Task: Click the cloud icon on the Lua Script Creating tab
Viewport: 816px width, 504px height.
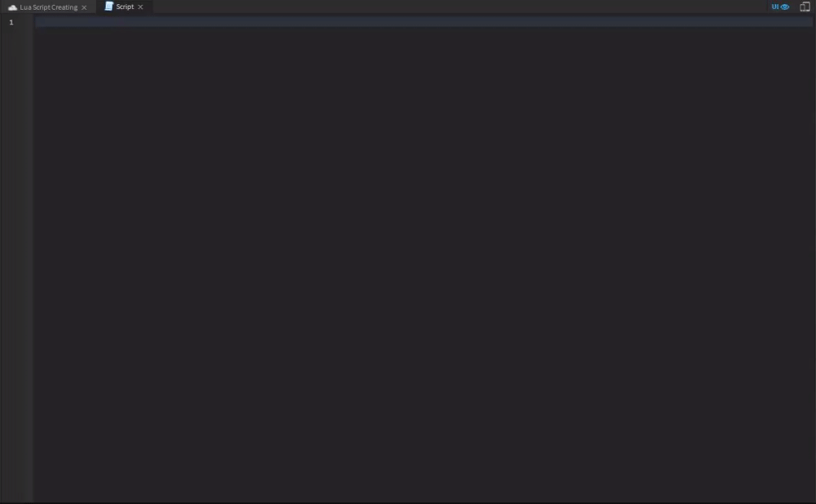Action: pyautogui.click(x=12, y=7)
